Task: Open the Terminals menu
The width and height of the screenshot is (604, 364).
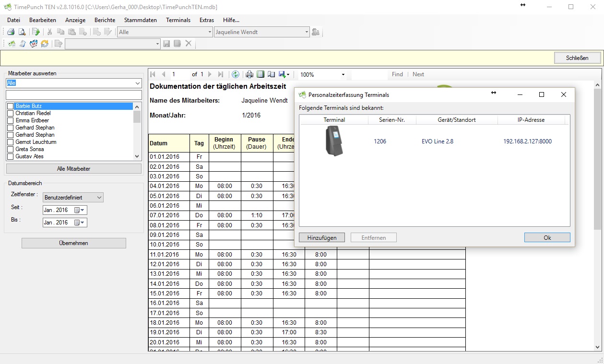Action: [x=178, y=20]
